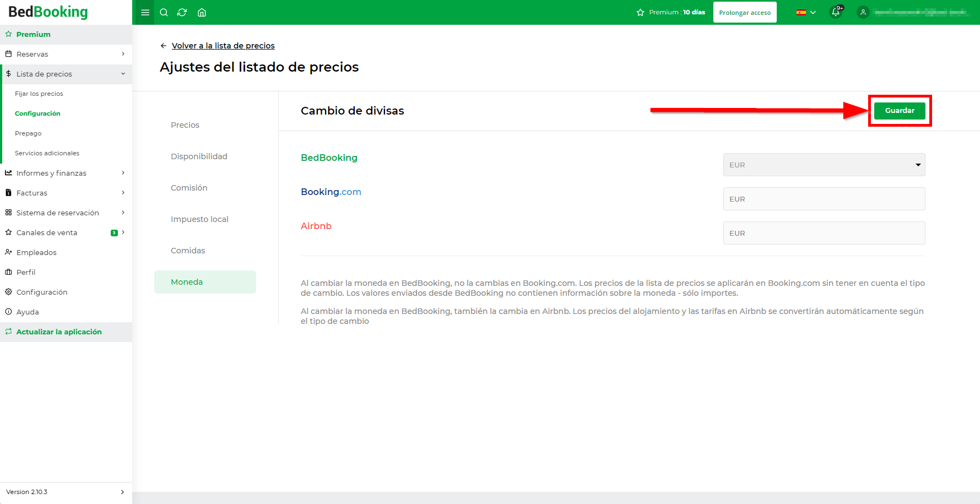Open the language dropdown arrow
Image resolution: width=980 pixels, height=504 pixels.
(813, 12)
